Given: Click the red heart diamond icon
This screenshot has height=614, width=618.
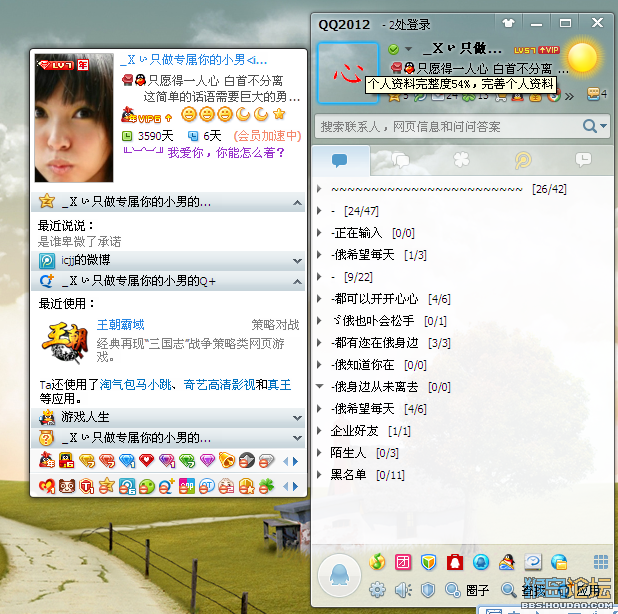Looking at the screenshot, I should (147, 460).
